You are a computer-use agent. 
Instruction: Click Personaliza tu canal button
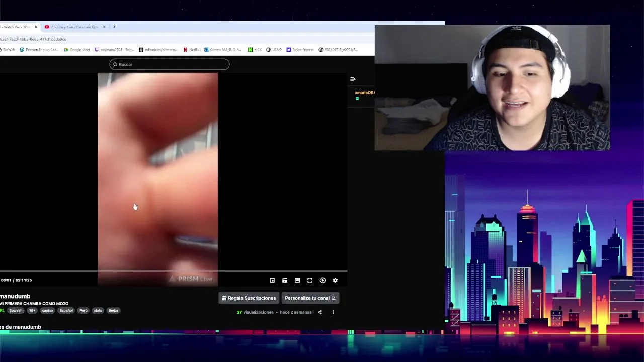[310, 298]
